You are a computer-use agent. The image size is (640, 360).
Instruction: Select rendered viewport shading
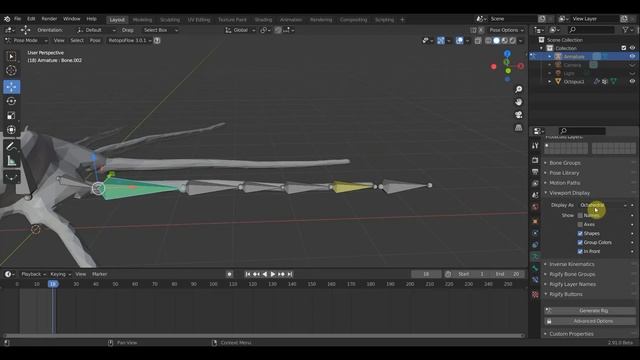point(513,40)
